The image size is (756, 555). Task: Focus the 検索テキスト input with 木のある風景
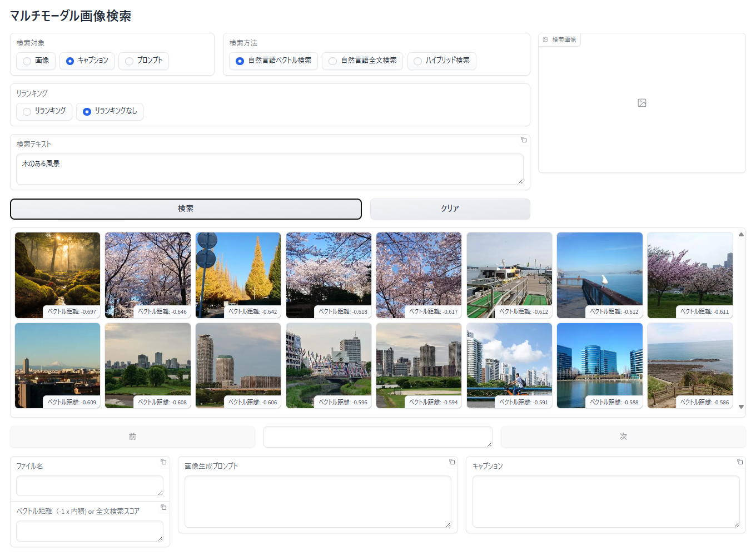(270, 169)
